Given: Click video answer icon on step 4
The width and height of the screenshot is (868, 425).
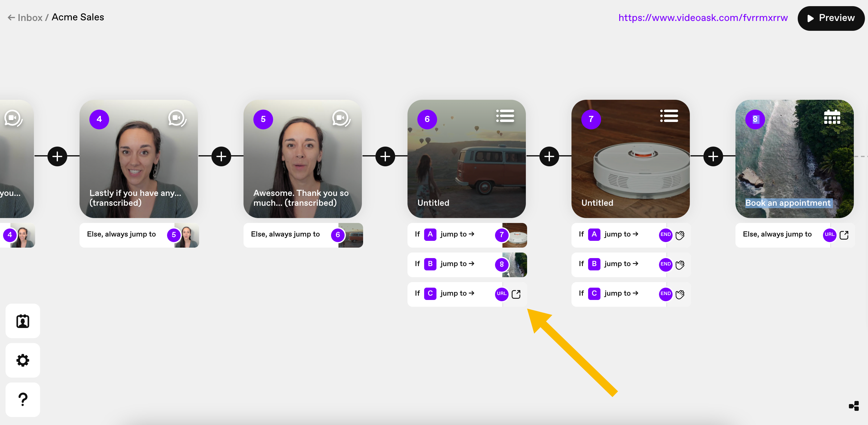Looking at the screenshot, I should pyautogui.click(x=177, y=118).
